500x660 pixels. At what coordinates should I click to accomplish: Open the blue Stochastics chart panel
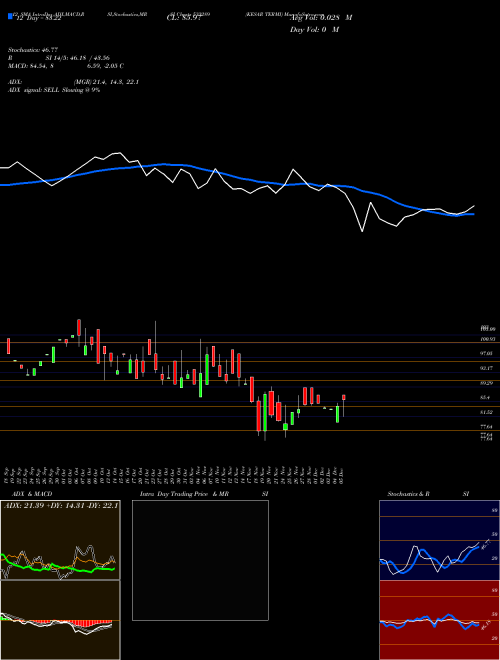pyautogui.click(x=439, y=540)
